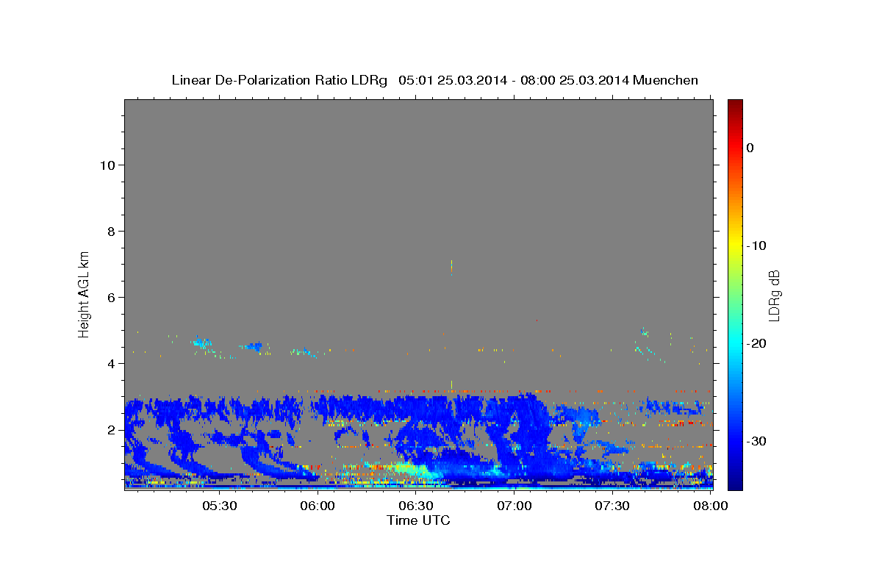Click the 07:30 time tick label
The height and width of the screenshot is (588, 882).
(x=612, y=506)
